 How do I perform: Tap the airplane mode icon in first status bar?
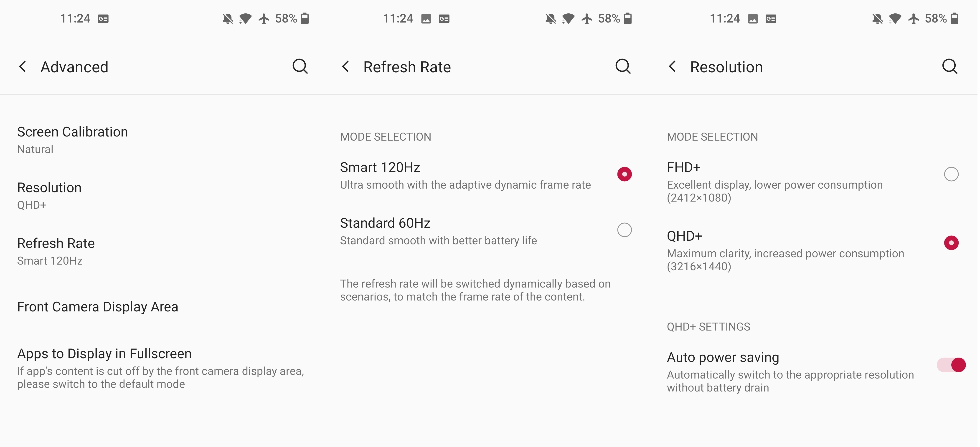264,18
